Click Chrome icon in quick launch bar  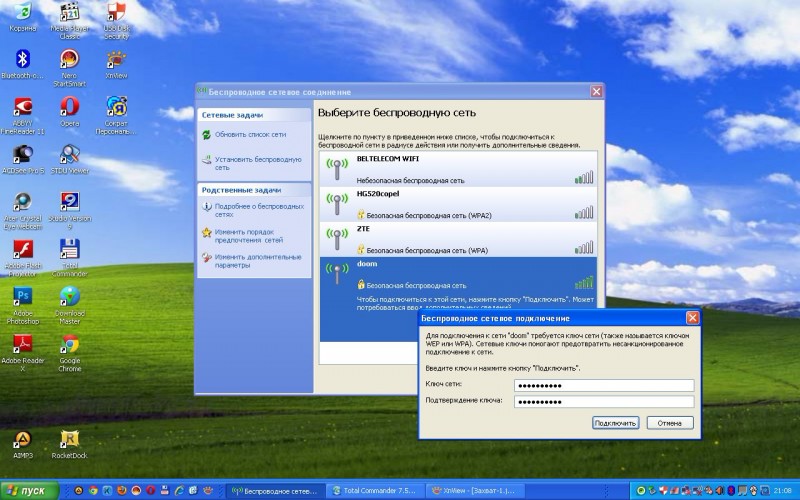[93, 490]
